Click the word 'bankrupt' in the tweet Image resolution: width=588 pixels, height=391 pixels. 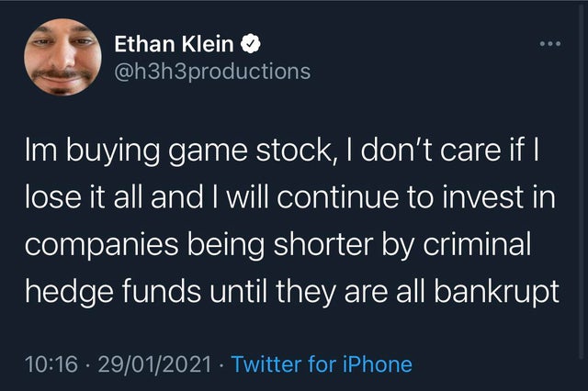496,292
